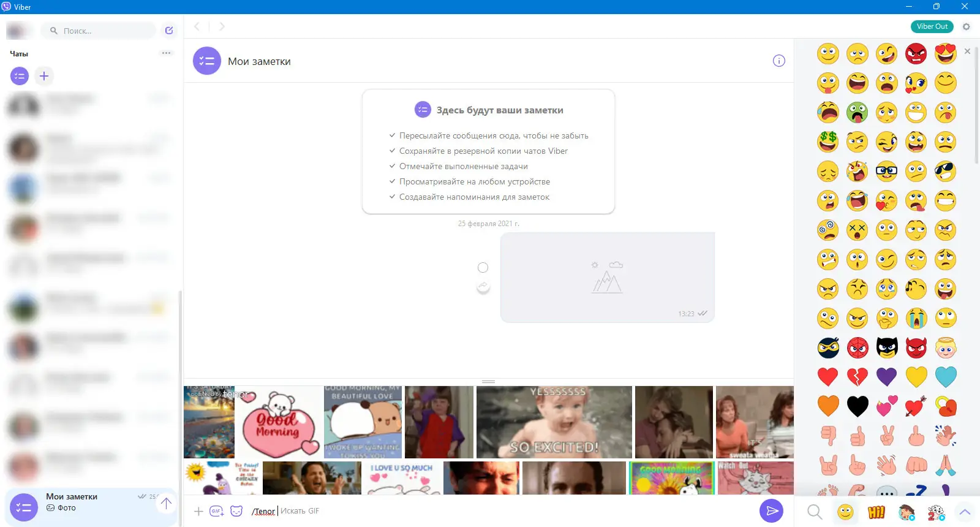Click the scroll-up arrow in Мои заметки chat row
The width and height of the screenshot is (980, 527).
pos(166,504)
